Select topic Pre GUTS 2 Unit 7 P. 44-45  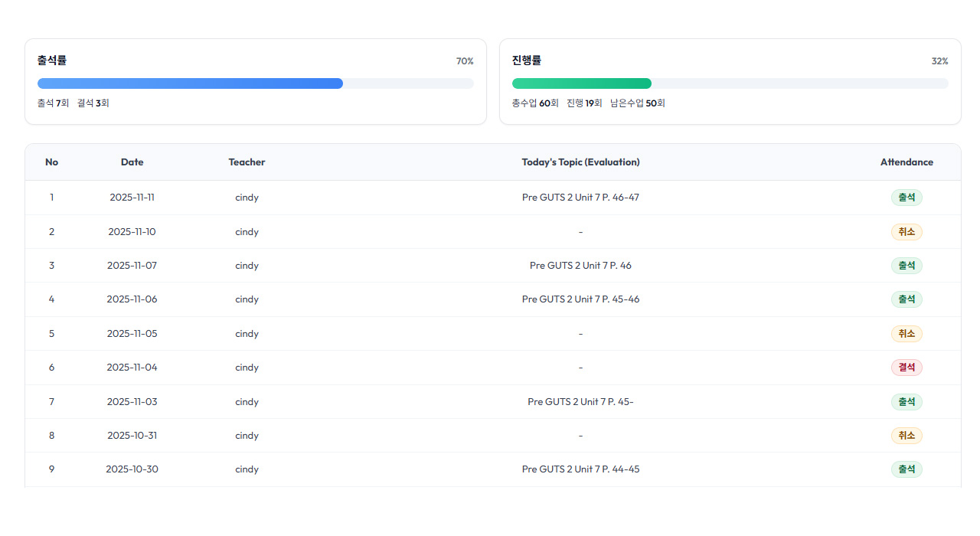580,469
